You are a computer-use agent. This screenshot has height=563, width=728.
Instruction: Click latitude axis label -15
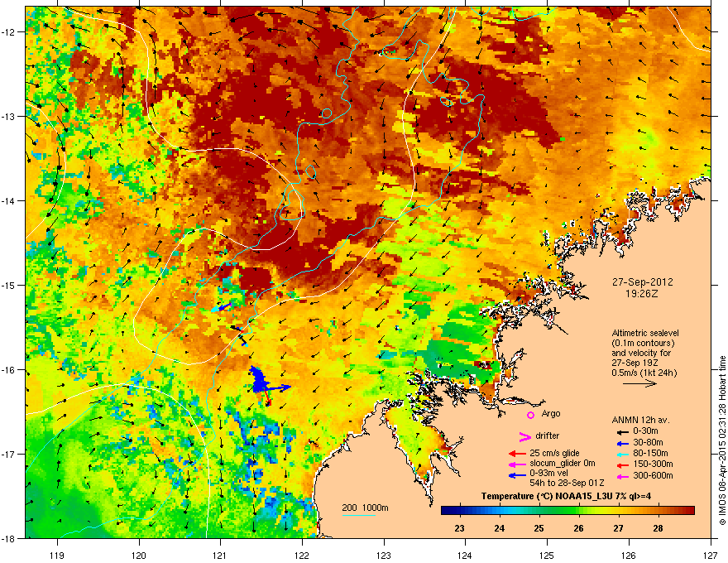click(8, 285)
